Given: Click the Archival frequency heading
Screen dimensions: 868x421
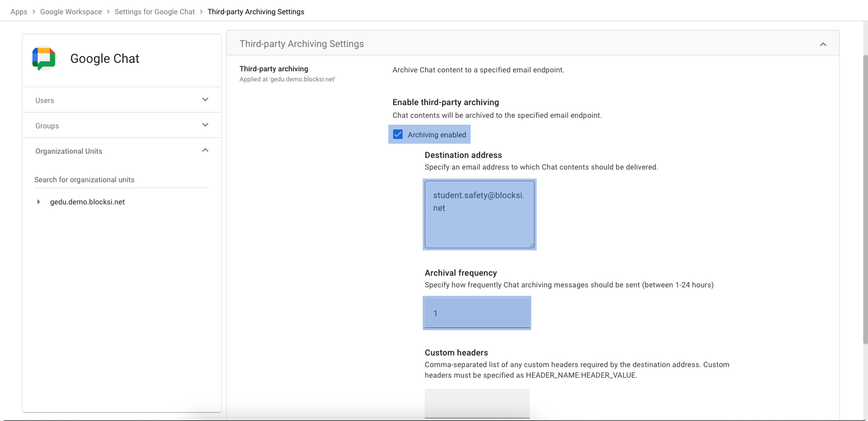Looking at the screenshot, I should [x=461, y=273].
